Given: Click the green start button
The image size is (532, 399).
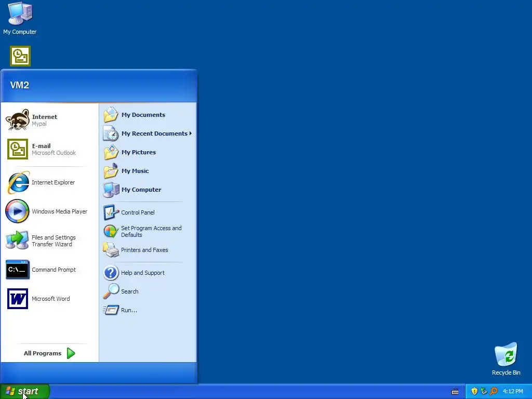Looking at the screenshot, I should coord(25,391).
